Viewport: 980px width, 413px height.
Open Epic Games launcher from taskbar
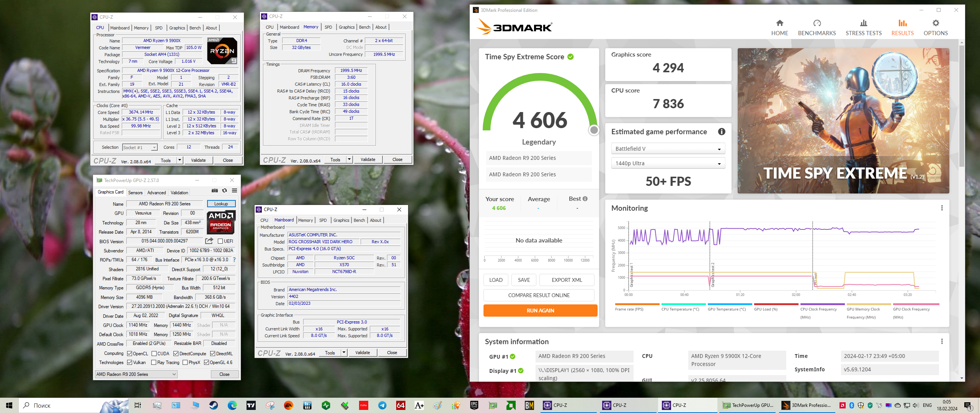click(x=474, y=405)
